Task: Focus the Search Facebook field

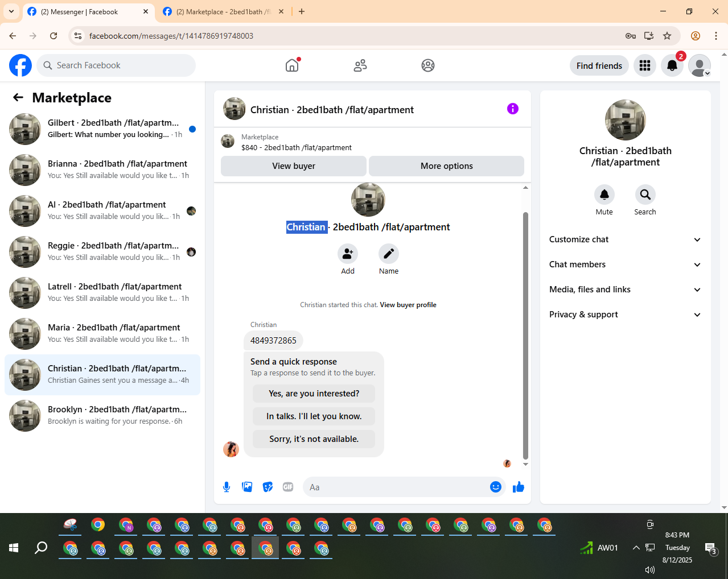Action: point(116,65)
